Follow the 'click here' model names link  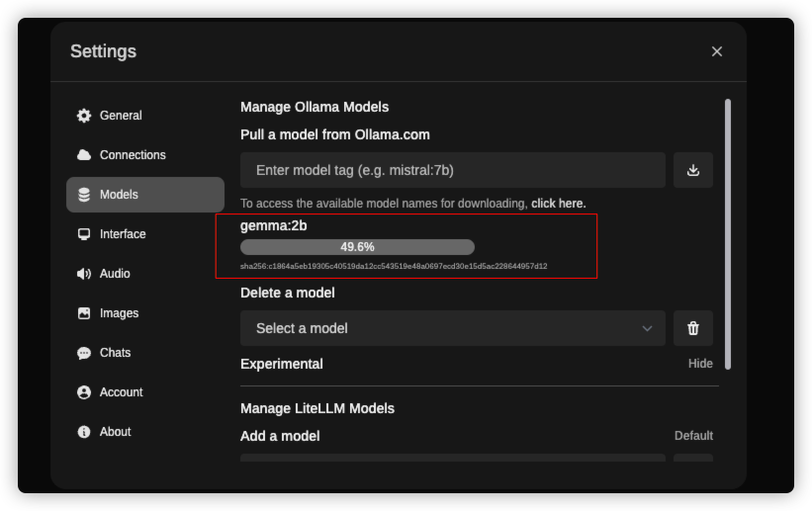(x=558, y=204)
